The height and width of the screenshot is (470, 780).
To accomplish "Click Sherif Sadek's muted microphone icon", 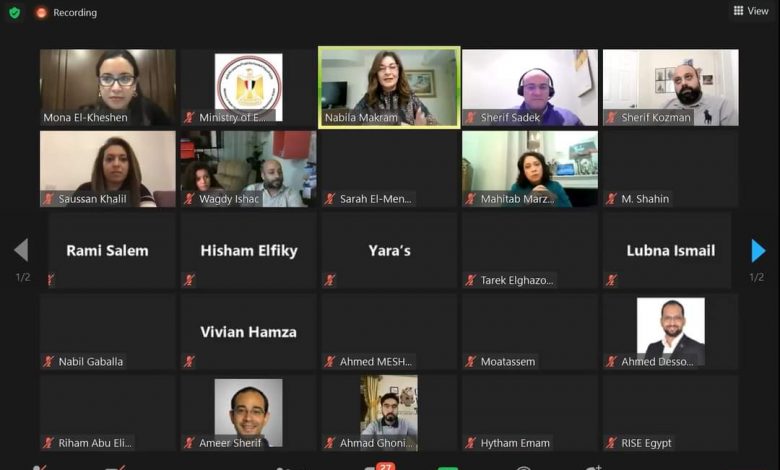I will coord(470,118).
